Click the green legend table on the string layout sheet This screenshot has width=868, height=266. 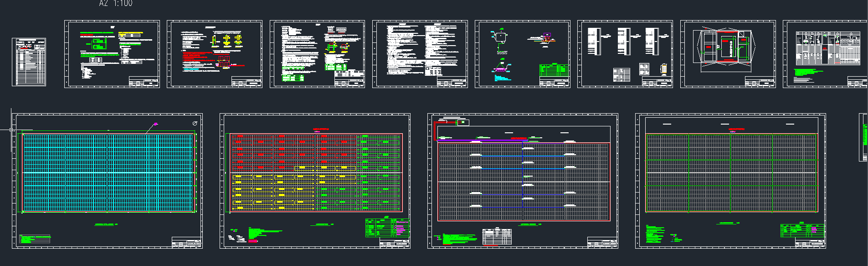click(387, 228)
